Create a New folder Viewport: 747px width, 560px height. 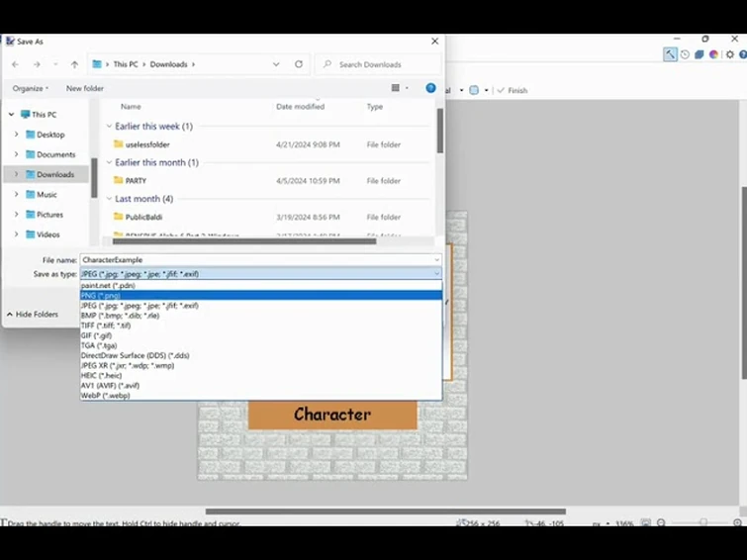coord(85,88)
